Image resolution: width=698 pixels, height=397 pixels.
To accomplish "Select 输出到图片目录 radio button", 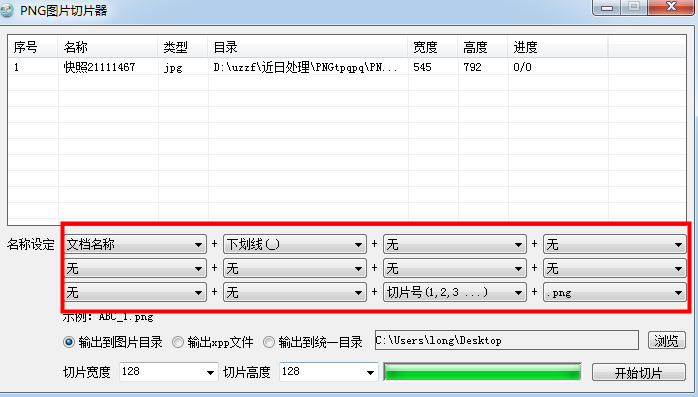I will tap(113, 342).
